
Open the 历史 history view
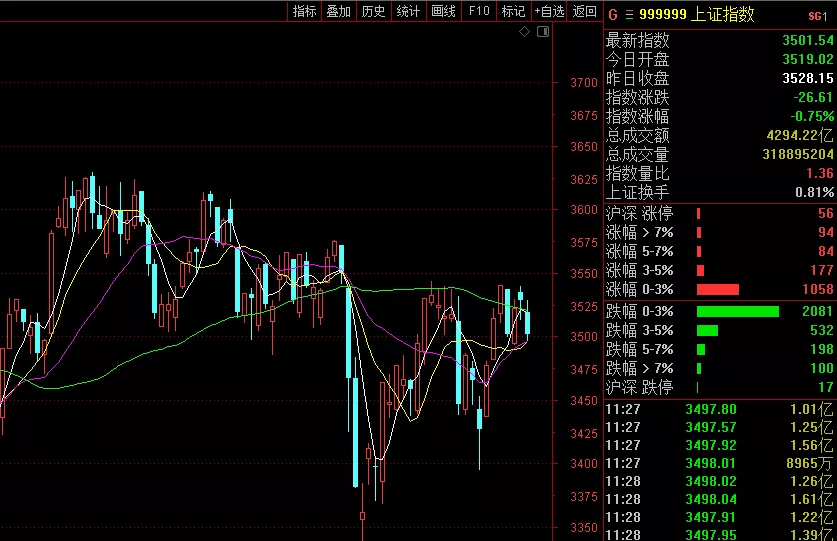tap(373, 11)
